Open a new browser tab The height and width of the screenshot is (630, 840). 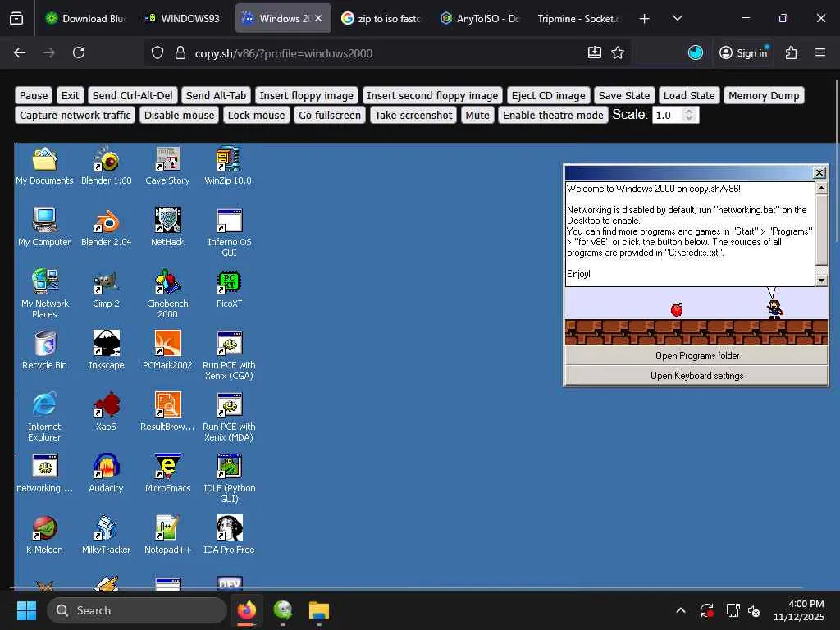point(645,19)
